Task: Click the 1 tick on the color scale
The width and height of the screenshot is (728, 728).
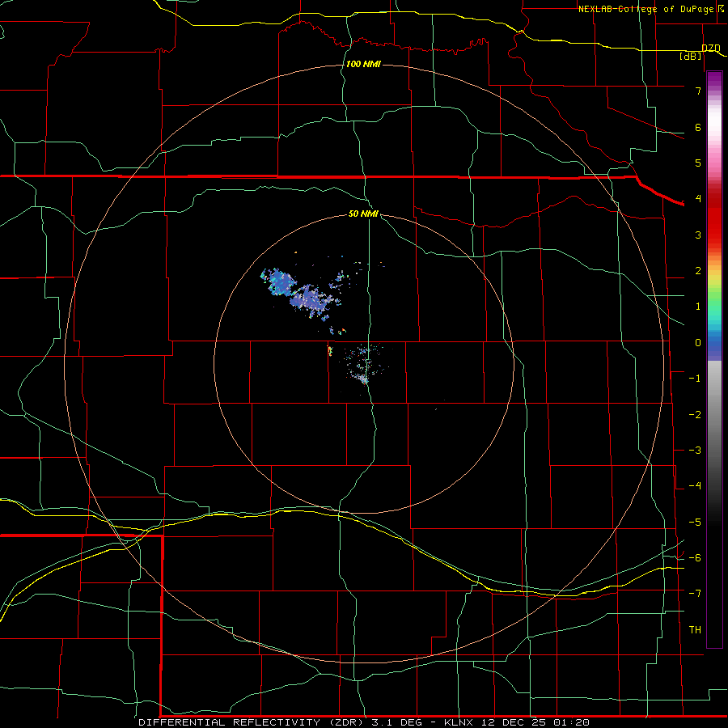Action: click(698, 307)
